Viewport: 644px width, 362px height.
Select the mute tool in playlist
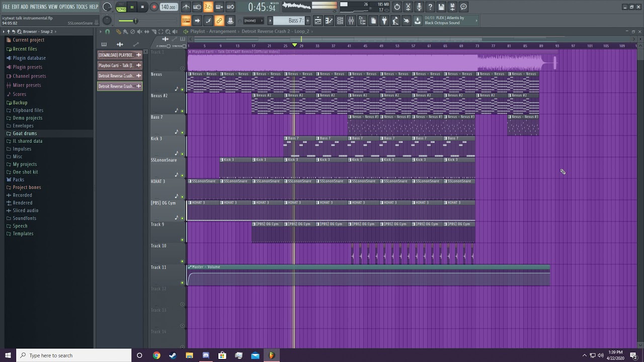coord(140,32)
